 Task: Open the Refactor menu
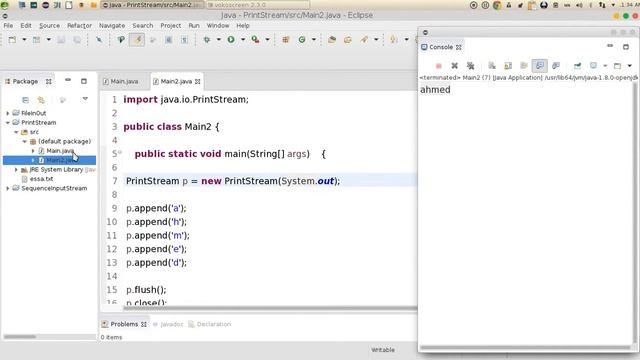(x=79, y=25)
